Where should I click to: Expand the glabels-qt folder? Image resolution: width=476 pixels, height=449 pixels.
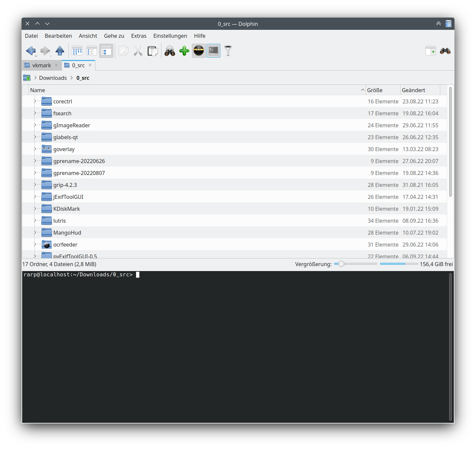(35, 137)
